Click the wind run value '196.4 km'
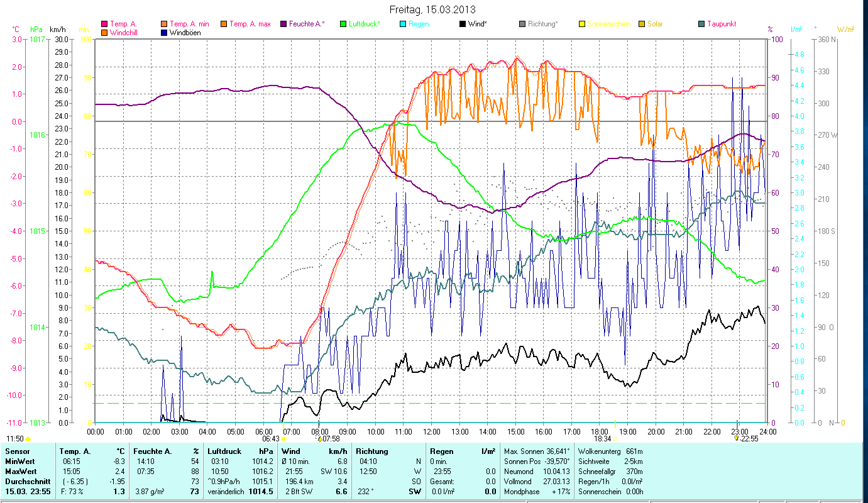Viewport: 868px width, 503px height. pyautogui.click(x=299, y=481)
